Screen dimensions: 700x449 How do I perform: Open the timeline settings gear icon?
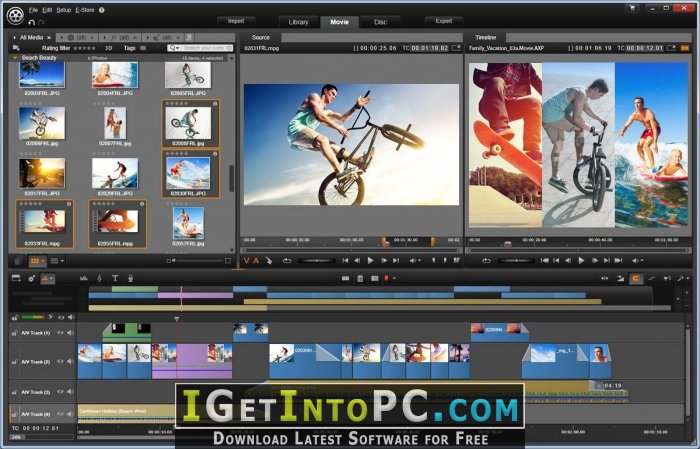(31, 278)
